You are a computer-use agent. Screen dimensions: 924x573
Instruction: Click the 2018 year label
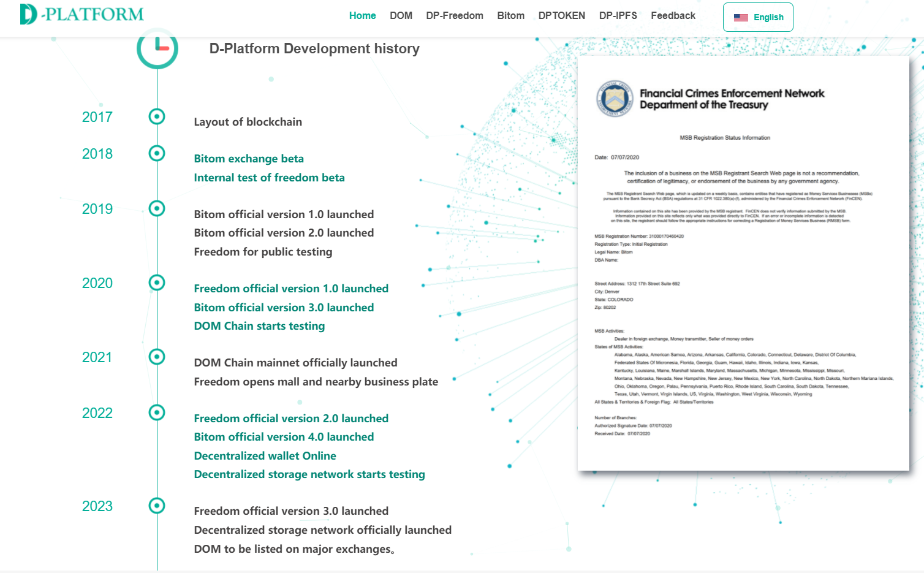coord(97,154)
